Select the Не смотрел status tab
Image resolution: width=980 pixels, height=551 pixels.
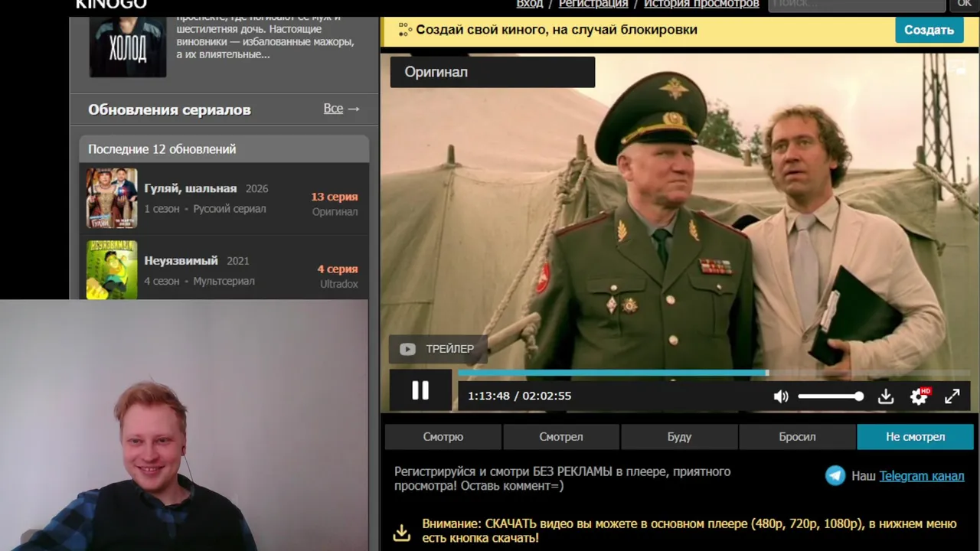(x=916, y=437)
